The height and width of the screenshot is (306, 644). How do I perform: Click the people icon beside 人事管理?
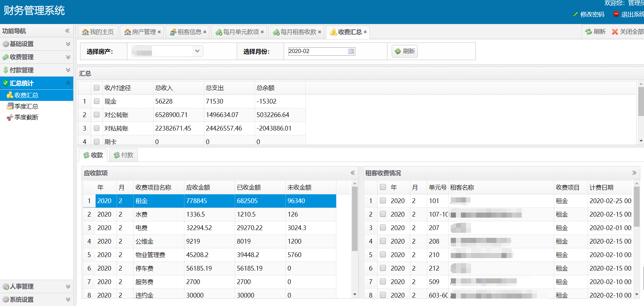coord(6,286)
